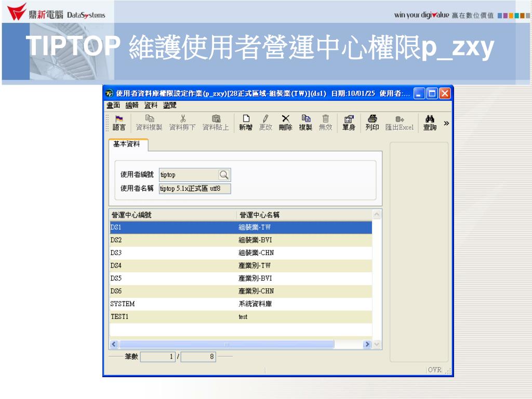Click the 新增 new record icon
Image resolution: width=532 pixels, height=399 pixels.
point(246,118)
